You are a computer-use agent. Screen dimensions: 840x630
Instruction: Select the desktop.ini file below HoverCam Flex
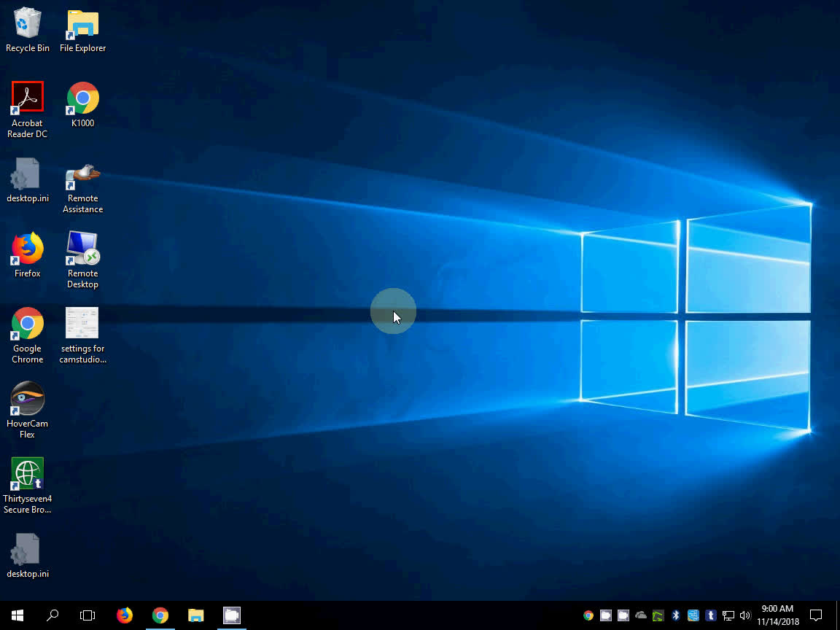(27, 548)
